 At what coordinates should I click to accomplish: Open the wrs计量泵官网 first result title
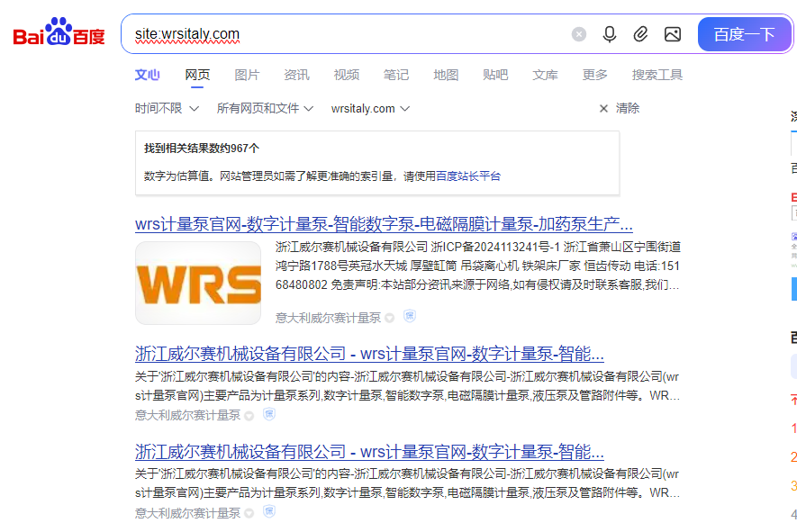point(384,223)
